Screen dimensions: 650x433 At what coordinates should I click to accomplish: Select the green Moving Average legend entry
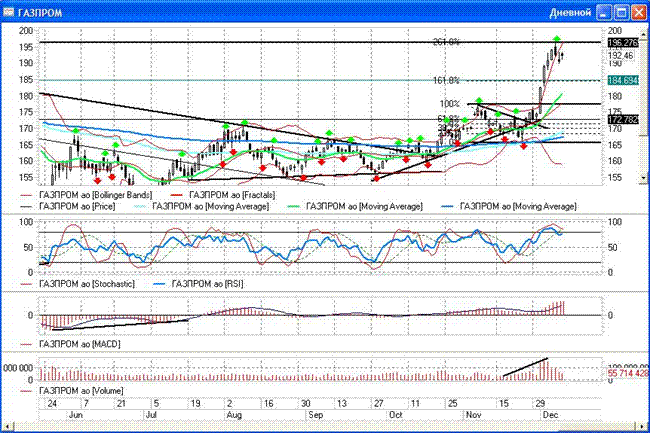(x=356, y=206)
